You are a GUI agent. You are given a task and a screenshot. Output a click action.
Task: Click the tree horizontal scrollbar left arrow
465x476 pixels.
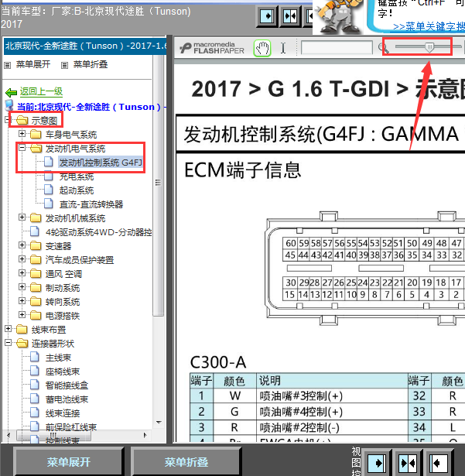click(9, 435)
